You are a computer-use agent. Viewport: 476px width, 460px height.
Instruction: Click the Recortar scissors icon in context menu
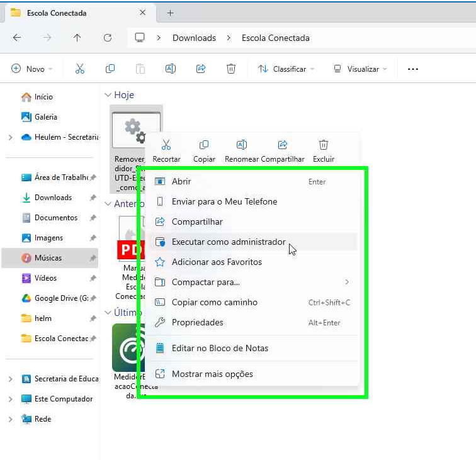click(x=166, y=145)
